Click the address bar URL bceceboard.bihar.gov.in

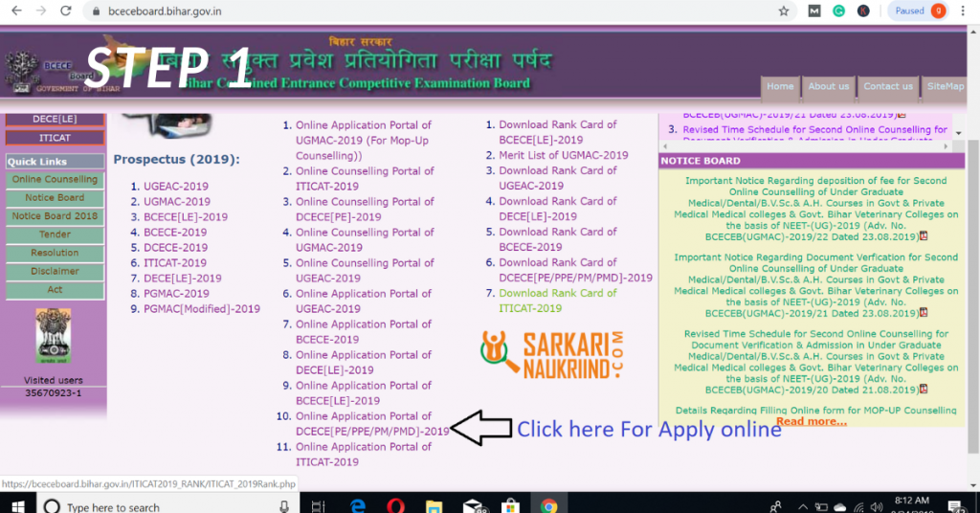[x=165, y=11]
